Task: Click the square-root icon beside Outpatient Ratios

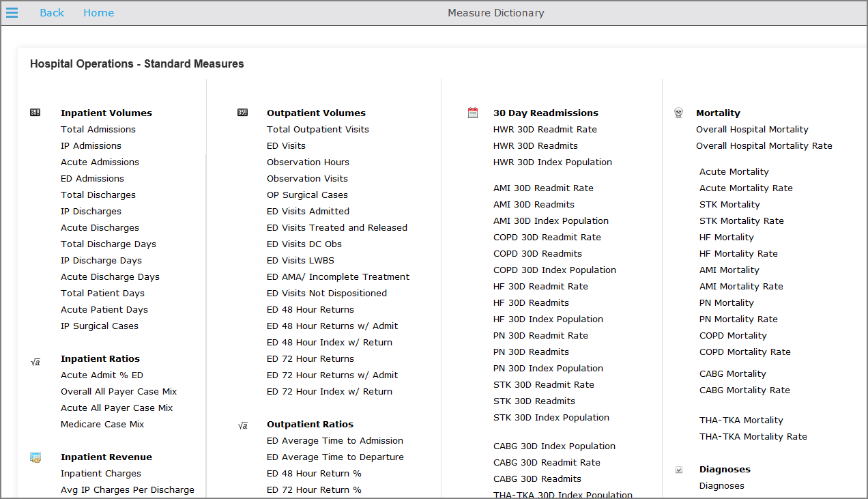Action: click(x=242, y=425)
